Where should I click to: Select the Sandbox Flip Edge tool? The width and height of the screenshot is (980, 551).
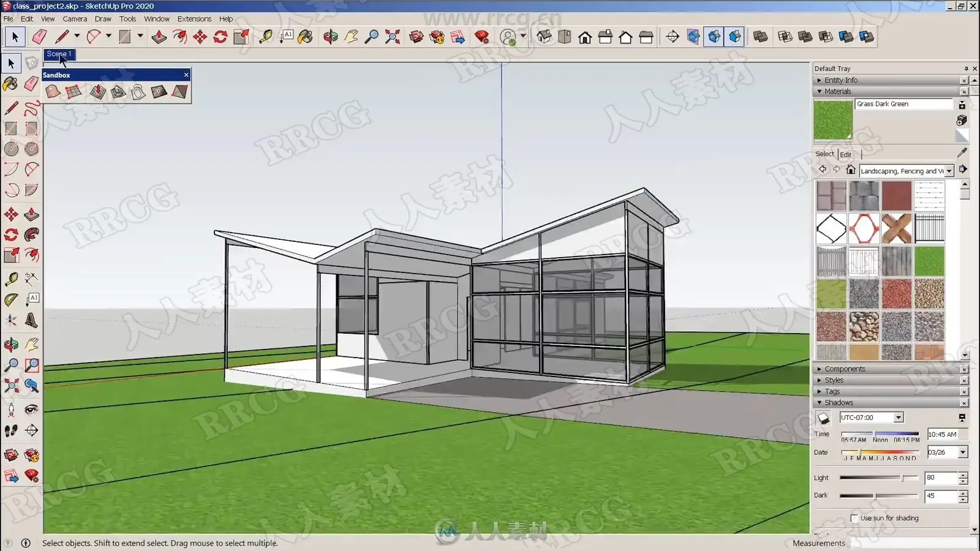coord(180,92)
